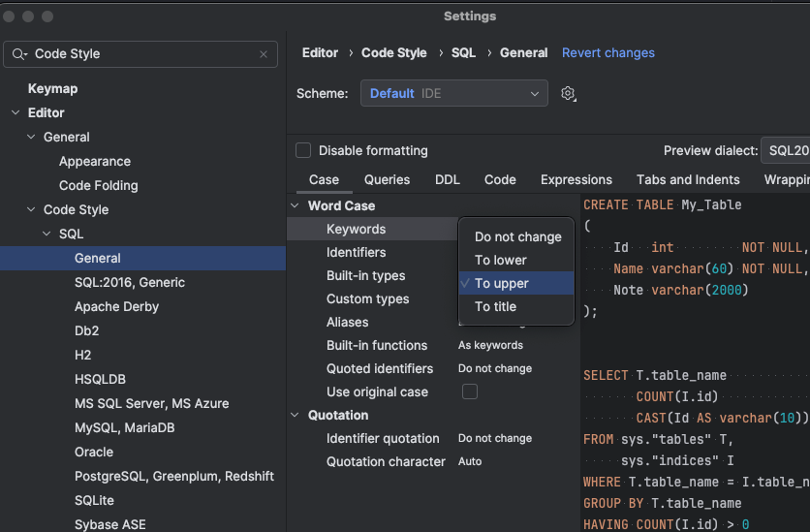Collapse the SQL tree node
Screen dimensions: 810x532
coord(47,234)
